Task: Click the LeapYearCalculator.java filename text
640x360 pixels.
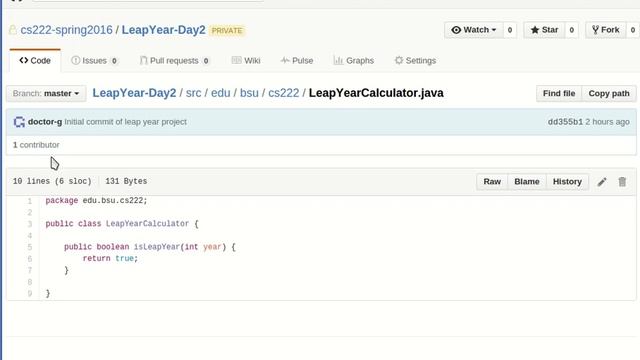Action: pyautogui.click(x=376, y=93)
